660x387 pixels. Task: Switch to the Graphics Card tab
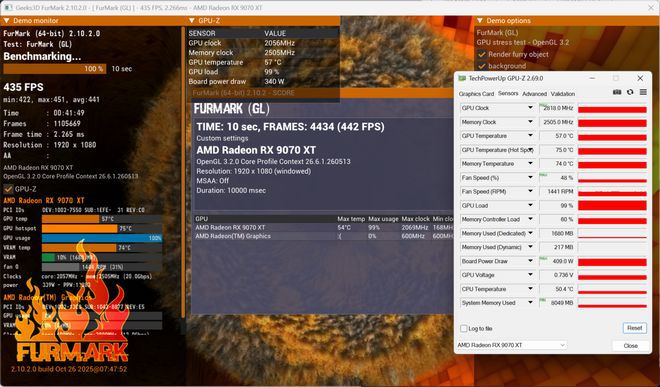coord(476,94)
